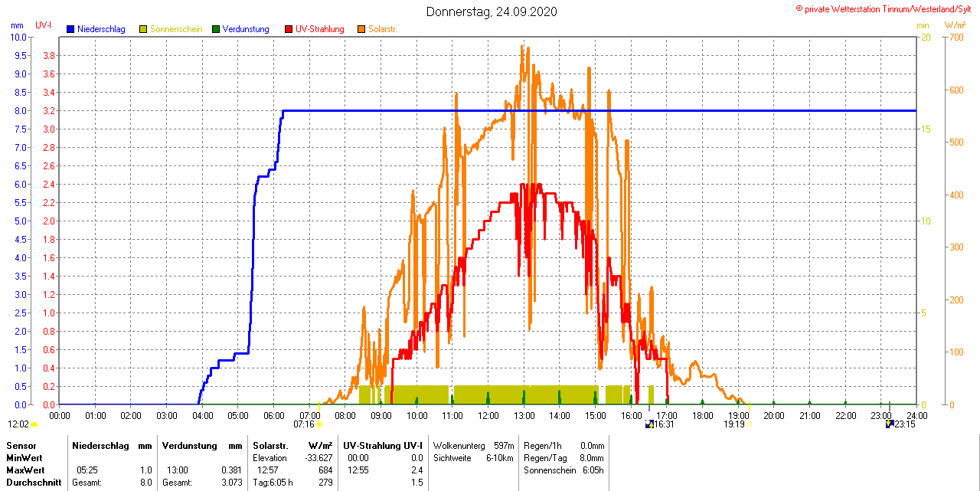
Task: Click the moon icon beside 16:31
Action: click(650, 424)
